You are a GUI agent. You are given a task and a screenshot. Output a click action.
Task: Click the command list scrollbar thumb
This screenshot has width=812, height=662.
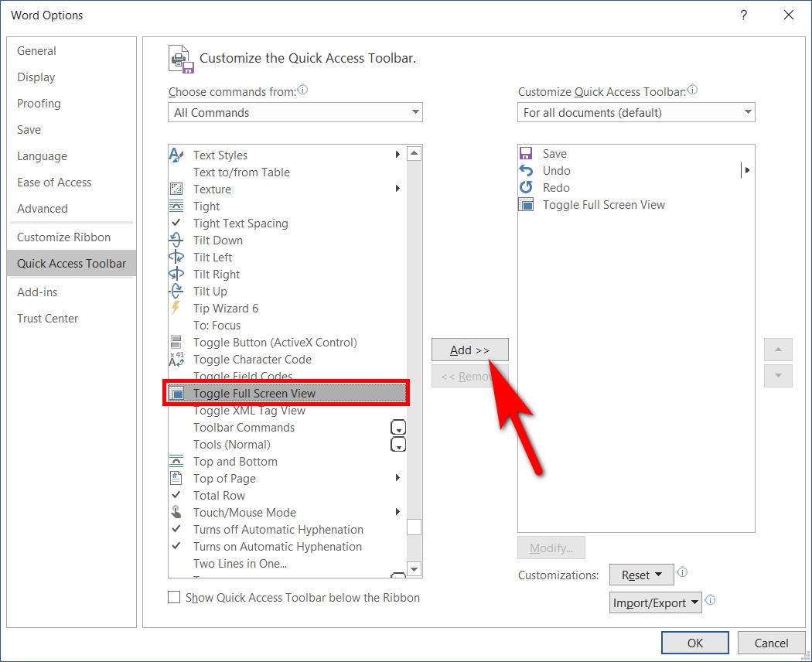pyautogui.click(x=415, y=527)
